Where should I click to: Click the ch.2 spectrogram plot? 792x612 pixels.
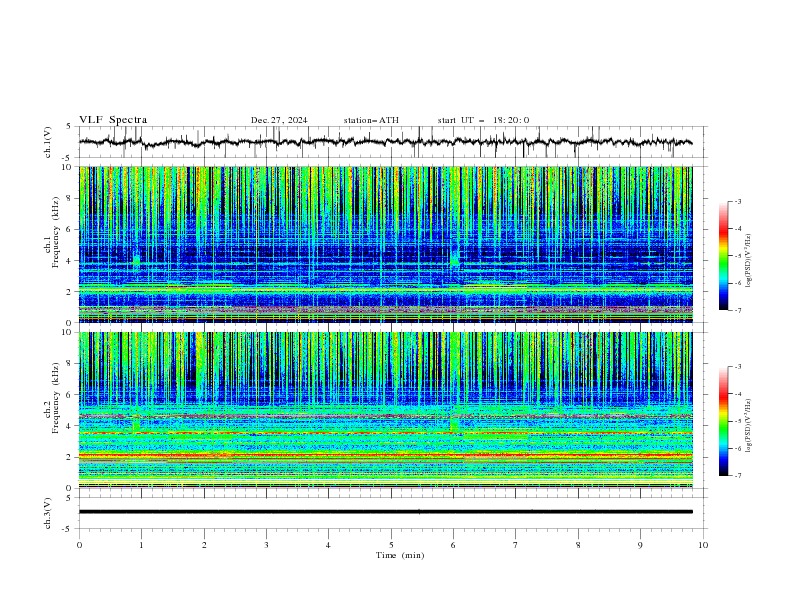(x=386, y=410)
